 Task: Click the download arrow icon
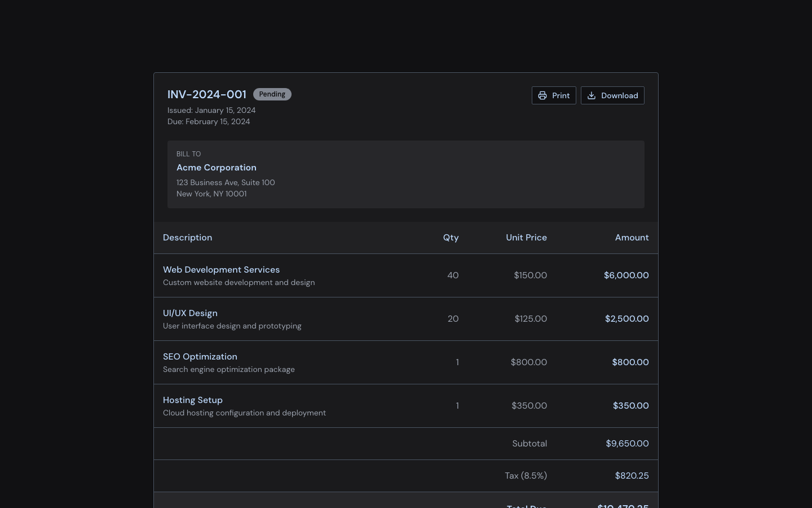[592, 95]
